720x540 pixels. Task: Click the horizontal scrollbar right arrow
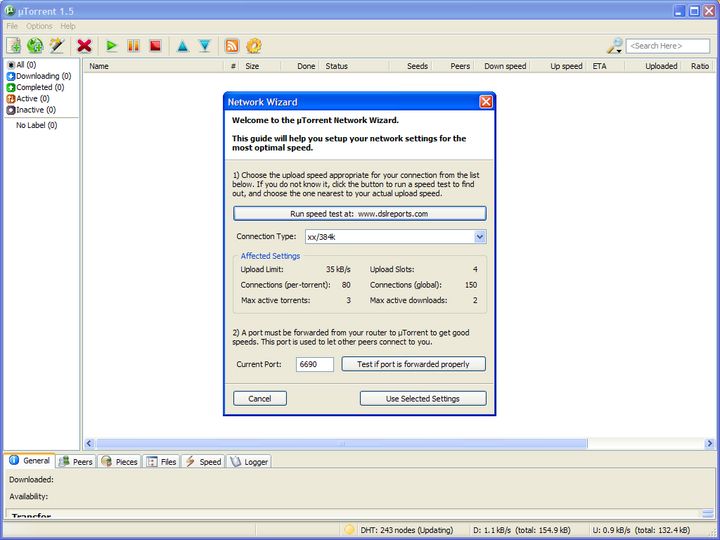tap(709, 444)
